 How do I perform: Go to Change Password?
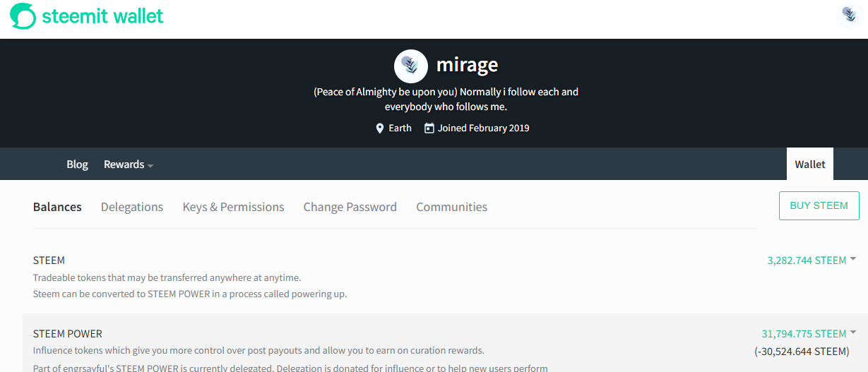350,207
